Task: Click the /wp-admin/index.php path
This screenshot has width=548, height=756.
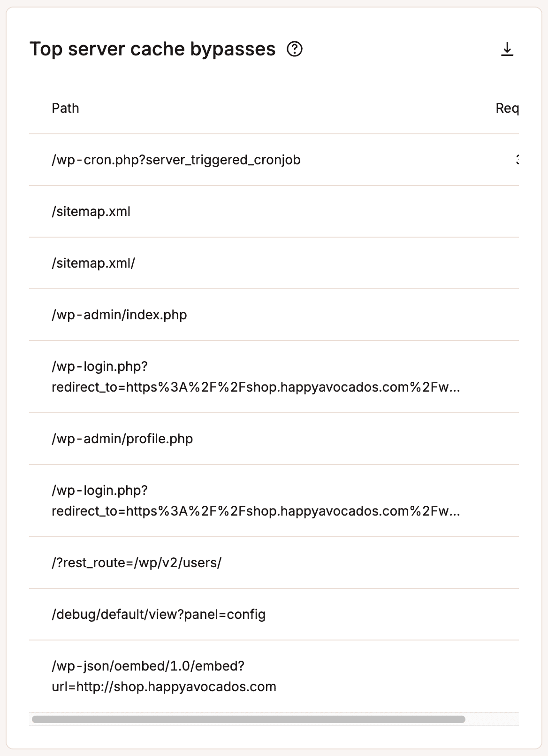Action: pos(120,315)
